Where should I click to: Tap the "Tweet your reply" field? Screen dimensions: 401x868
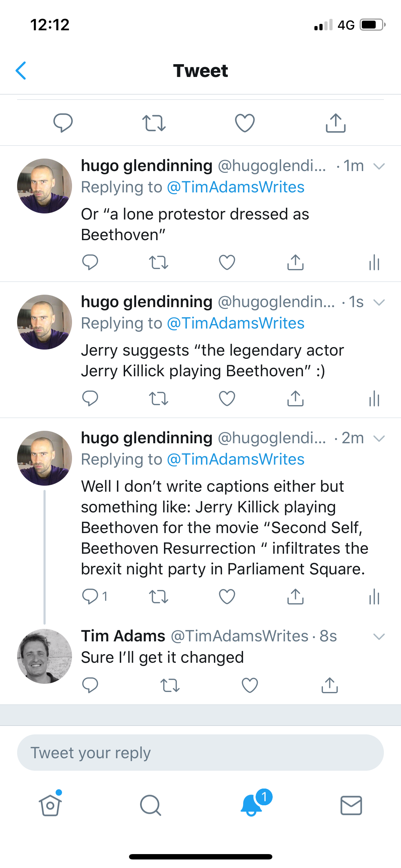(x=200, y=753)
